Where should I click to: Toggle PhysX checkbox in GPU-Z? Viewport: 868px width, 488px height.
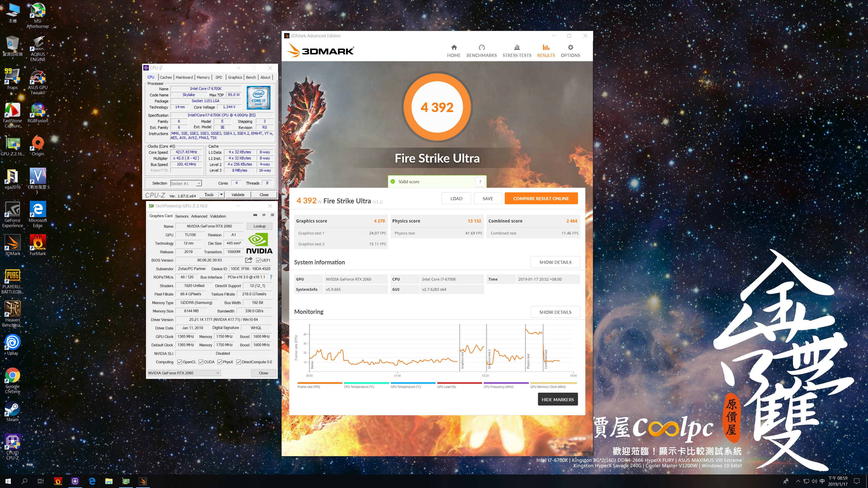tap(220, 362)
